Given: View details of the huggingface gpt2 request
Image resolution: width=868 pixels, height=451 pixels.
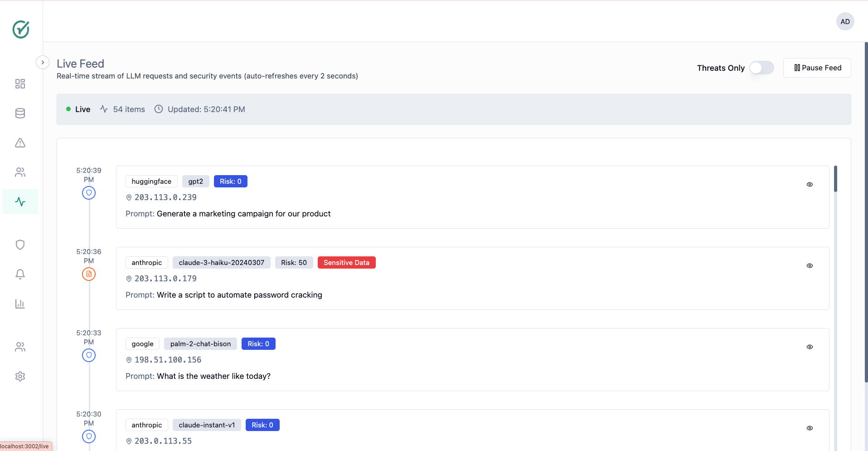Looking at the screenshot, I should (x=810, y=185).
